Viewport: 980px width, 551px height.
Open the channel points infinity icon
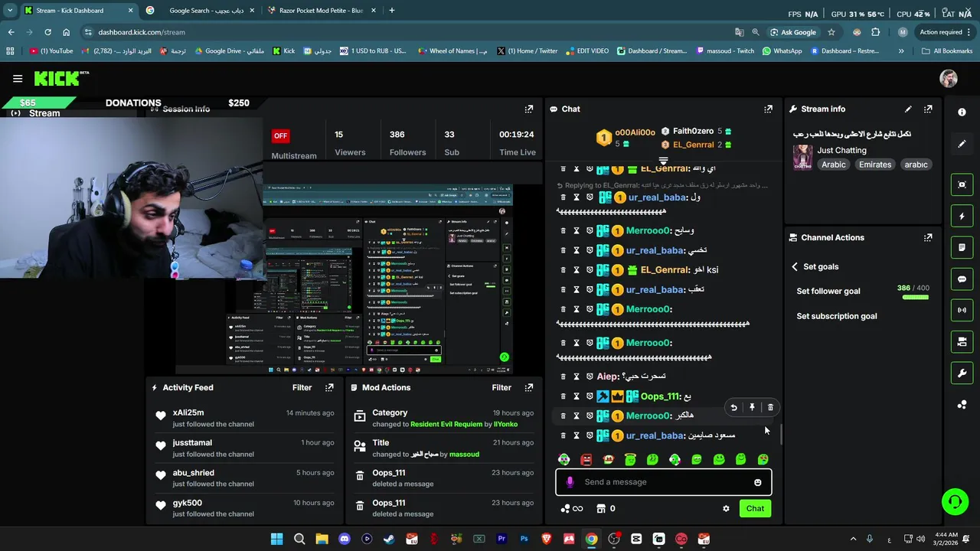572,508
